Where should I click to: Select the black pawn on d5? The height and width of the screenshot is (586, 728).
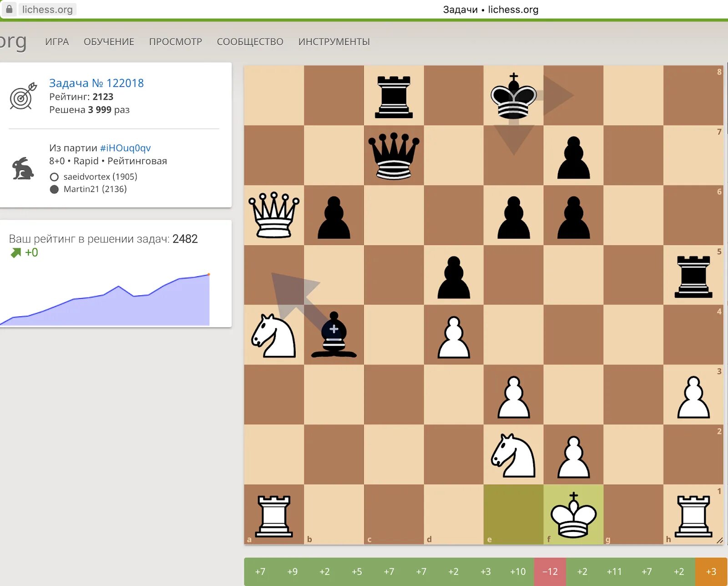click(x=454, y=277)
